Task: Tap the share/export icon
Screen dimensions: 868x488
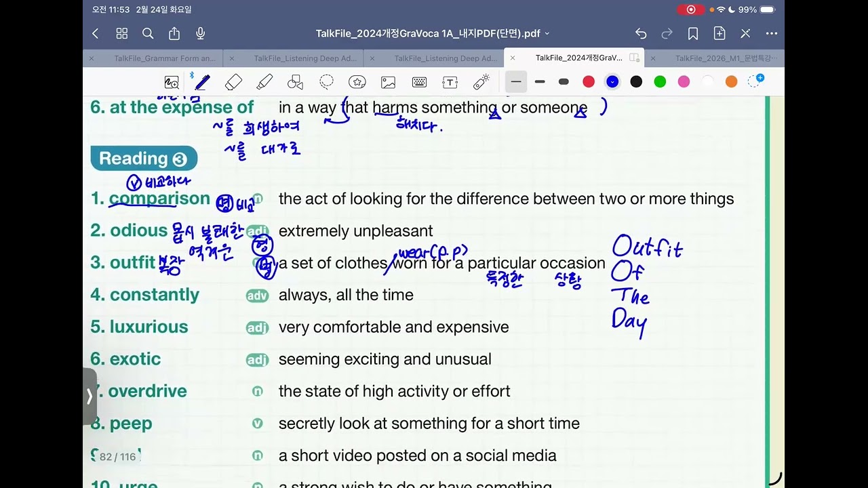Action: [174, 33]
